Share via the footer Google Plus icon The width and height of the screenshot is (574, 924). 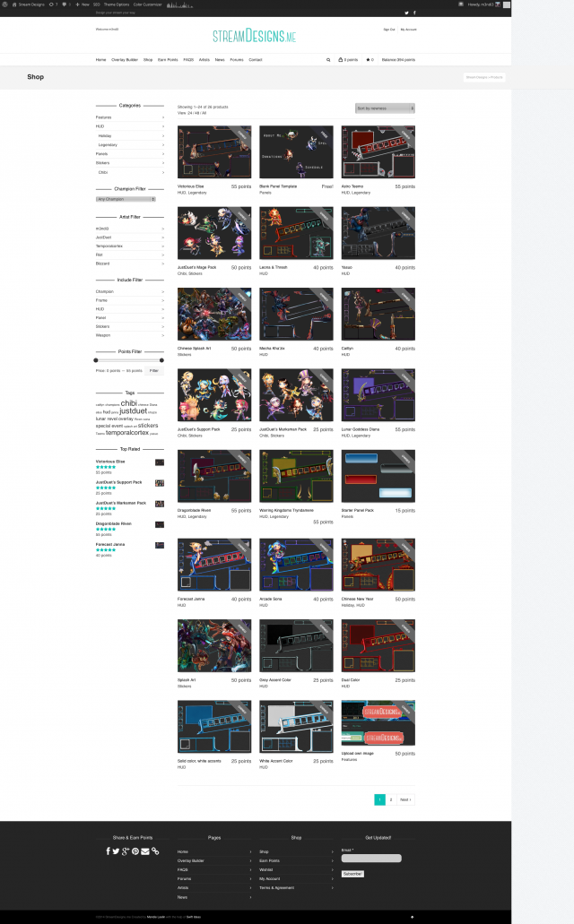coord(126,851)
